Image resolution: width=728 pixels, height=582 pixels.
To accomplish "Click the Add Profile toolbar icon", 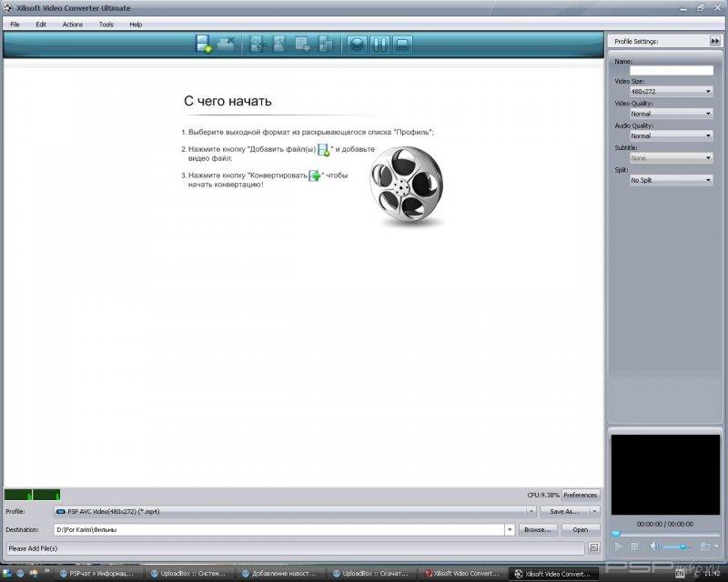I will [302, 44].
